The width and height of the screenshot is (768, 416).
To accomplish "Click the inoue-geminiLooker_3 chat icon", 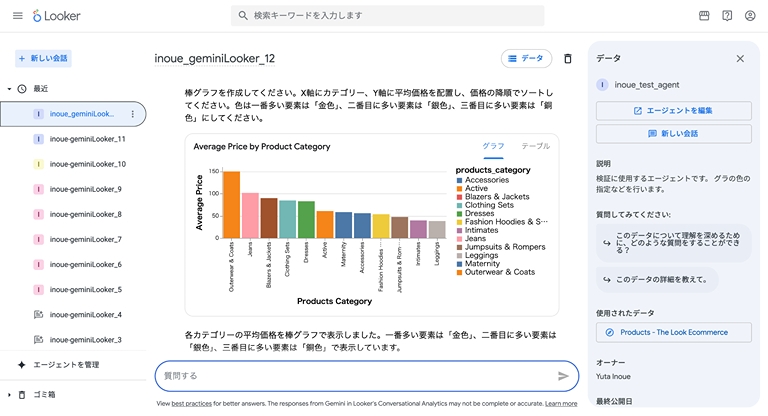I will point(38,340).
